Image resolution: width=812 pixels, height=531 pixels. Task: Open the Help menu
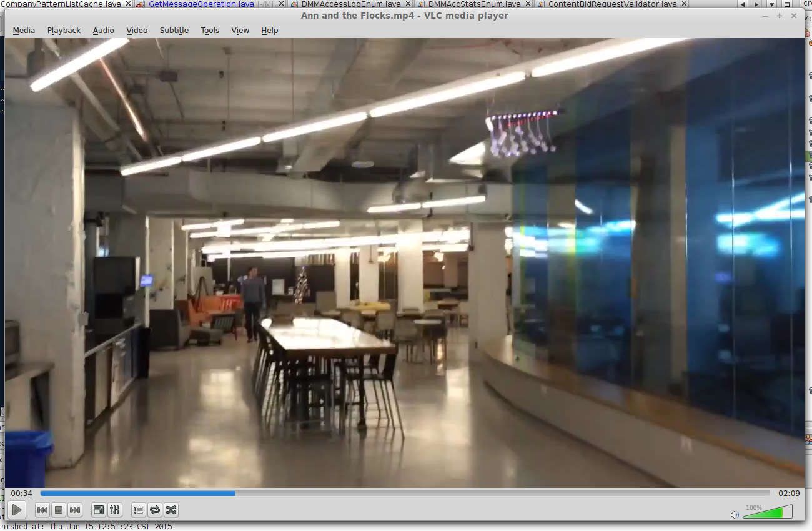point(269,30)
